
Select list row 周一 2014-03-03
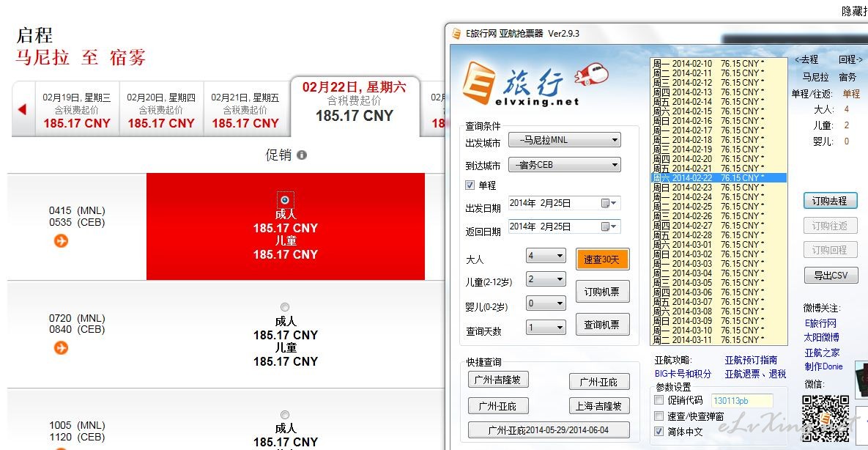click(x=718, y=263)
